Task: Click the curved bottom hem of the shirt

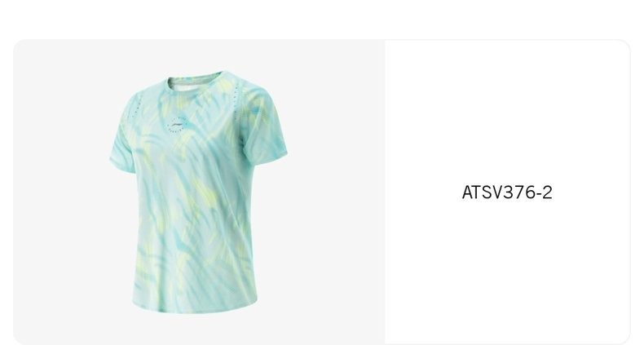Action: point(195,307)
